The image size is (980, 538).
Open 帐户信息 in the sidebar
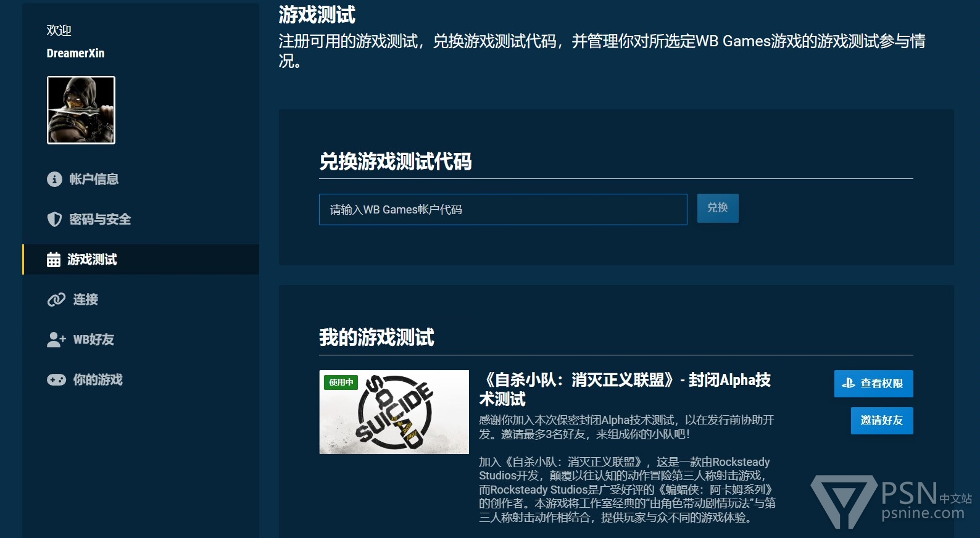click(141, 179)
